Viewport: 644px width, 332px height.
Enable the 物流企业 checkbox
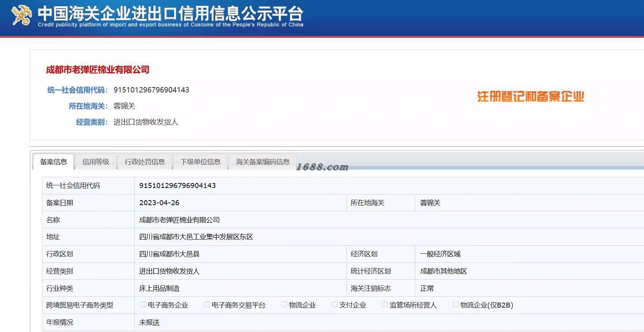[284, 304]
